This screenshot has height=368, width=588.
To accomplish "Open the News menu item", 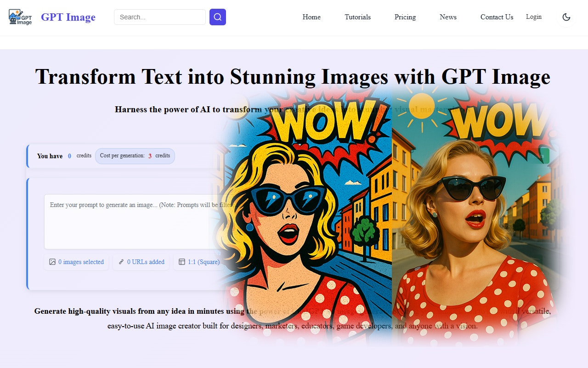I will click(448, 17).
